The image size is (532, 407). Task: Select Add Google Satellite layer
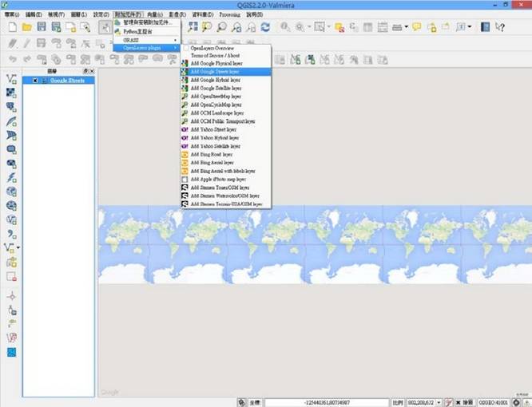[x=225, y=88]
